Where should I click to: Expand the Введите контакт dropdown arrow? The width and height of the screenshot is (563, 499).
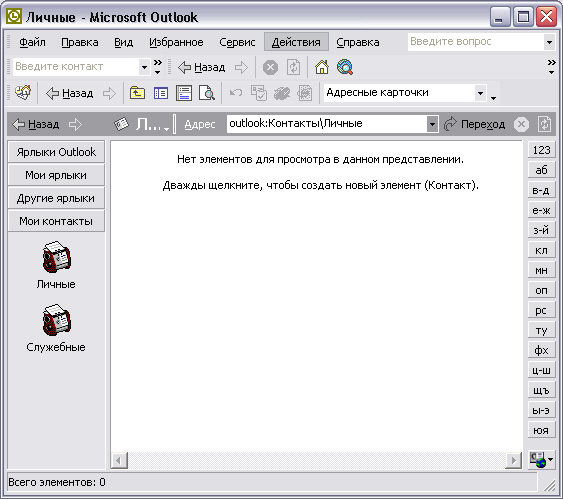pyautogui.click(x=144, y=67)
